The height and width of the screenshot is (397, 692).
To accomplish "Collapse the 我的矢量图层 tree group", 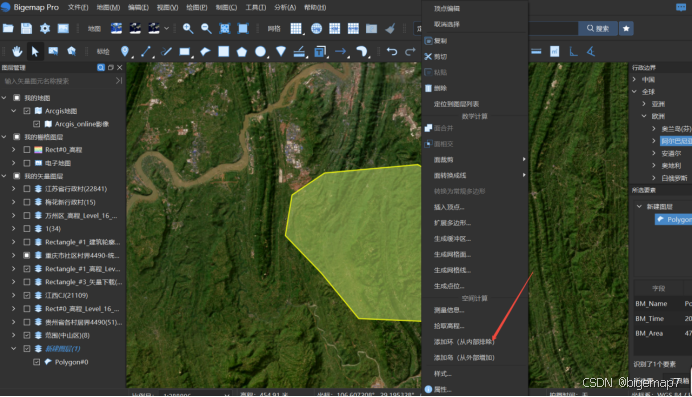I will (x=4, y=176).
